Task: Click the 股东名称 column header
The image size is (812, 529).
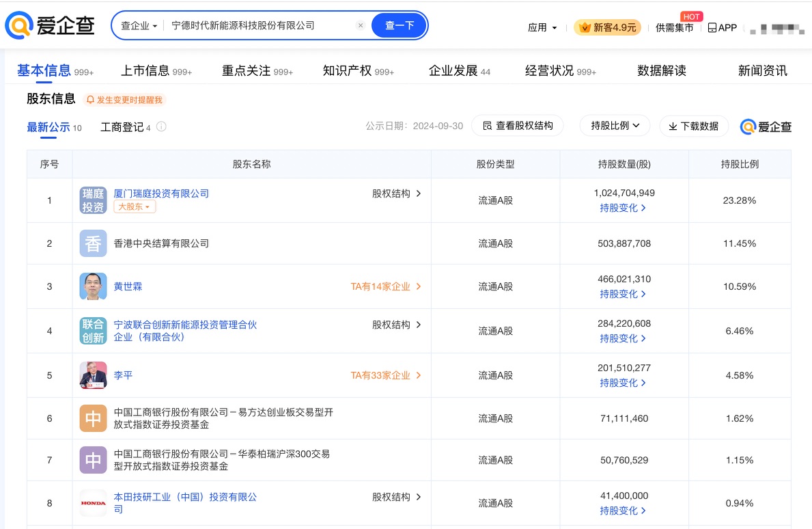Action: [252, 164]
